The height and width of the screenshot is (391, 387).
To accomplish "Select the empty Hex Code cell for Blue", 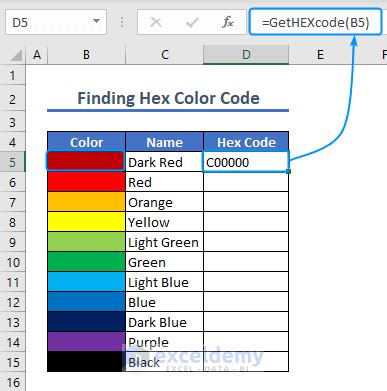I will [246, 302].
